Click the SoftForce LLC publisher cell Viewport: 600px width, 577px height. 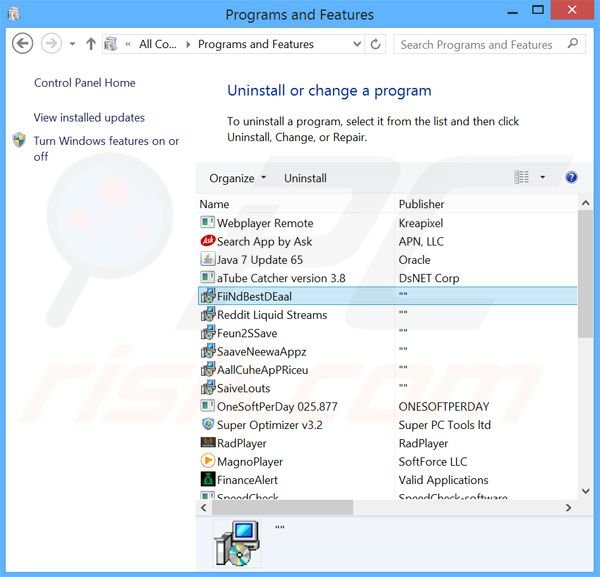pos(433,461)
